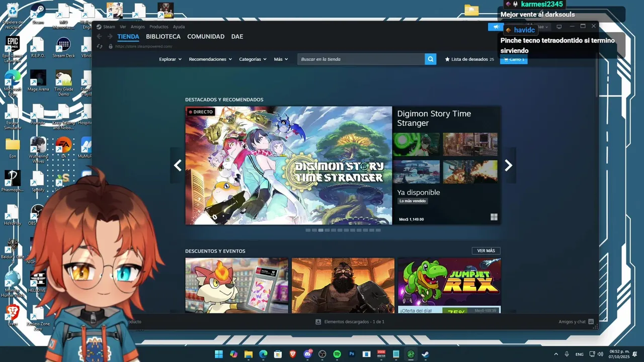Open Steam Big Picture monitor icon
Viewport: 644px width, 362px height.
(x=559, y=27)
